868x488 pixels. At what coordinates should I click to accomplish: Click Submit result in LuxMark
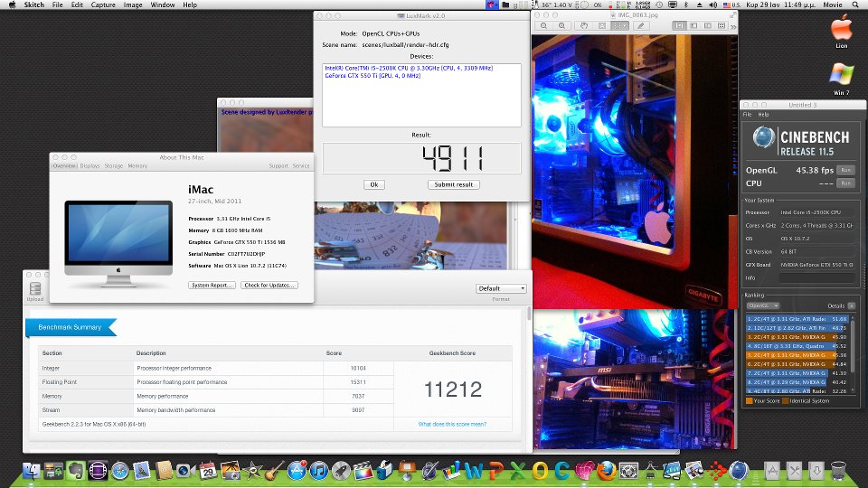453,184
